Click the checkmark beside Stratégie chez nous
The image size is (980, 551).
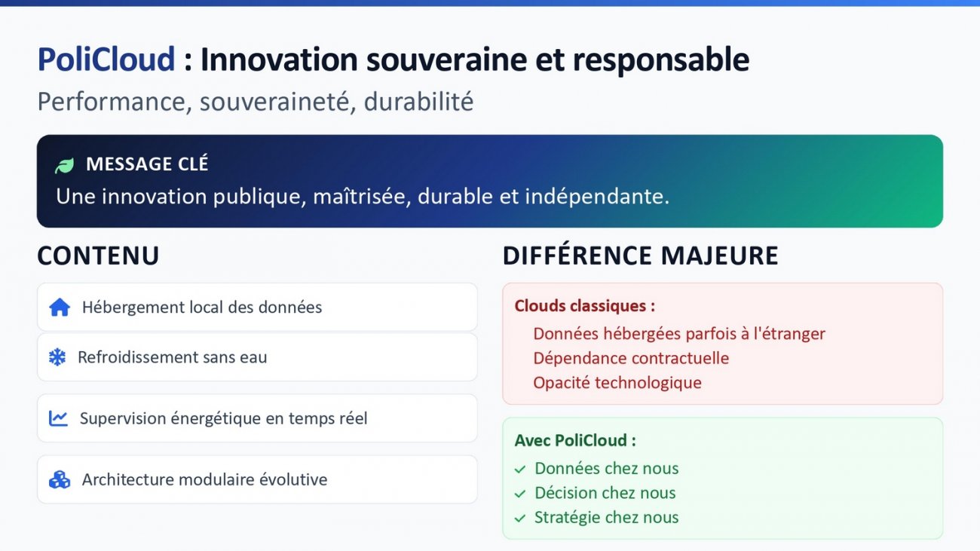(x=519, y=519)
